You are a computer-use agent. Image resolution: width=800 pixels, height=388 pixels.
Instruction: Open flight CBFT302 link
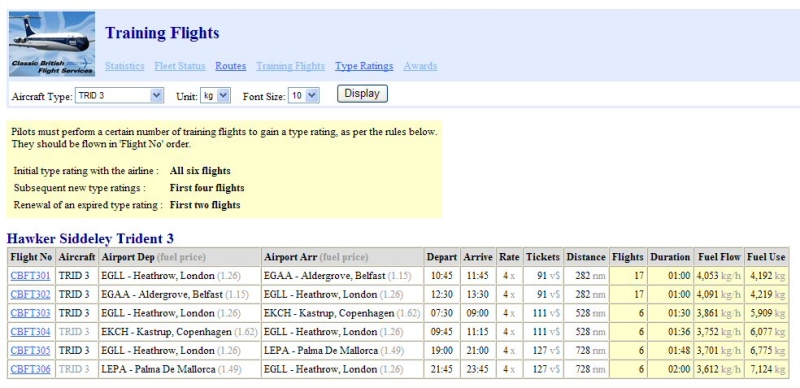tap(31, 295)
